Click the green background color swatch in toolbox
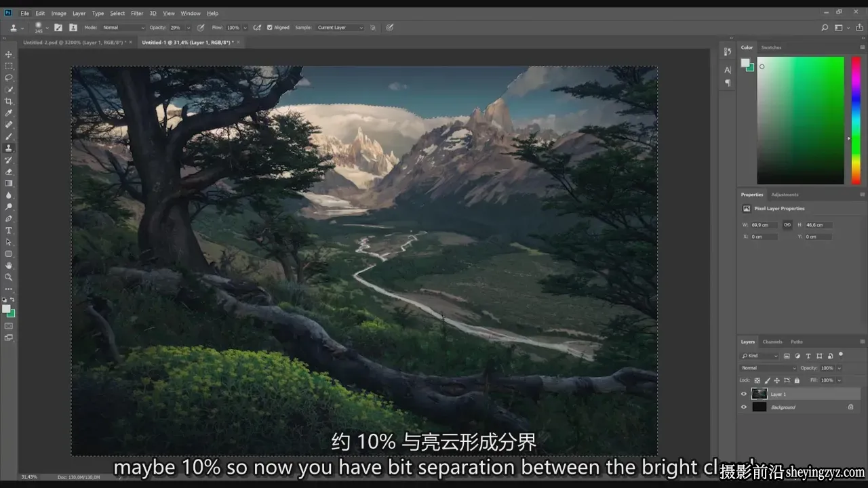868x488 pixels. point(12,314)
